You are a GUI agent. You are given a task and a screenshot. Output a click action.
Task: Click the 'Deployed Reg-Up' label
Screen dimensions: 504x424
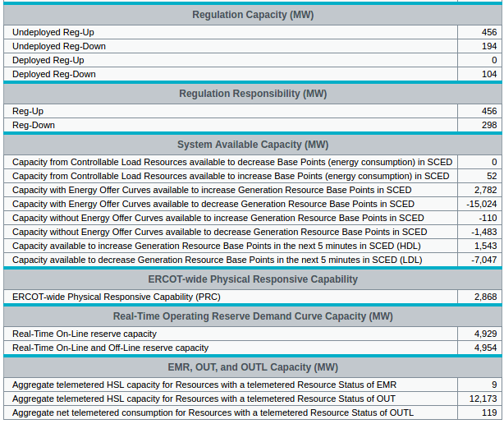tap(48, 60)
